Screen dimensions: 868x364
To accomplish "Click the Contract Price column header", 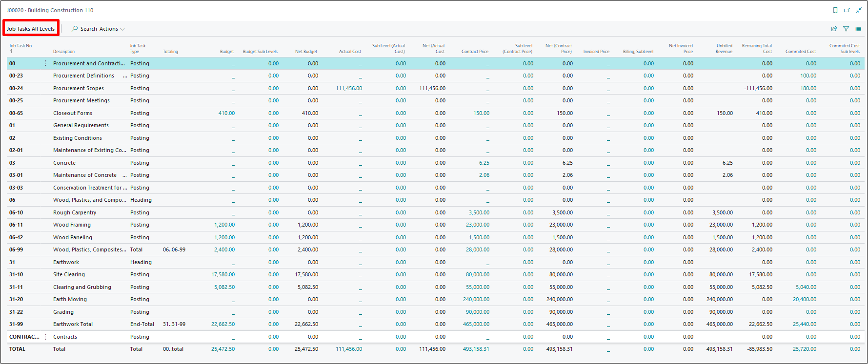I will (x=475, y=52).
